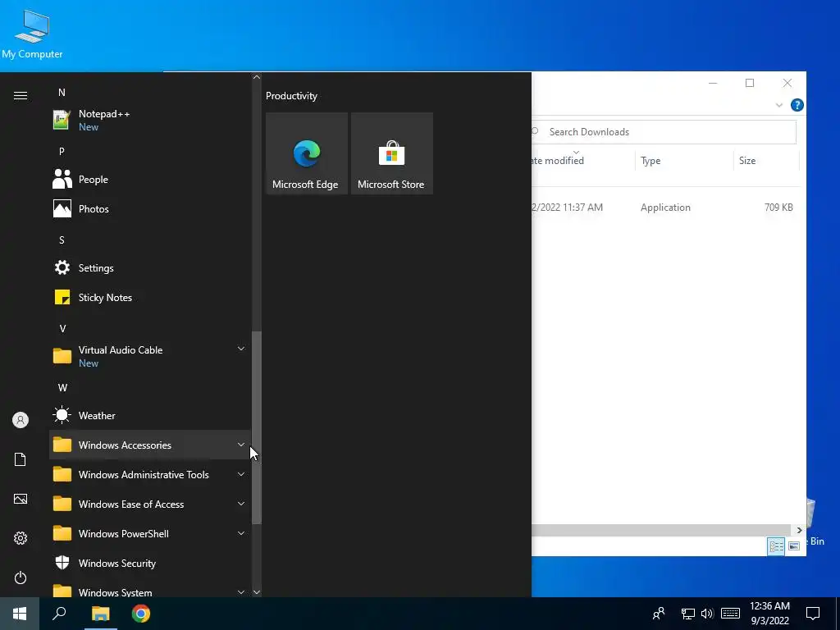Click the letter S section header
The height and width of the screenshot is (630, 840).
click(x=62, y=240)
